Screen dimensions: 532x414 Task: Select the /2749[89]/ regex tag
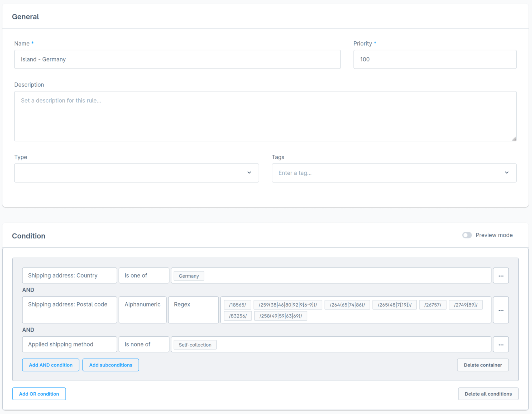tap(466, 305)
